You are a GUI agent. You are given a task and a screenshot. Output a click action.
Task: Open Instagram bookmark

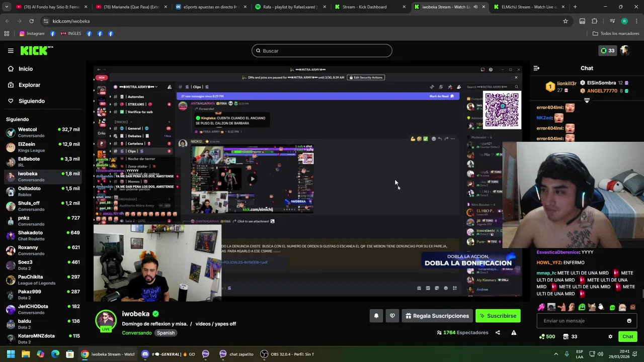(x=32, y=34)
